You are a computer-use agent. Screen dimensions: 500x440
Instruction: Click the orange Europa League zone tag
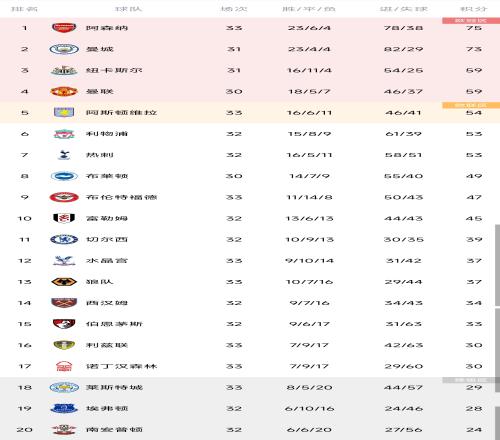tap(471, 105)
